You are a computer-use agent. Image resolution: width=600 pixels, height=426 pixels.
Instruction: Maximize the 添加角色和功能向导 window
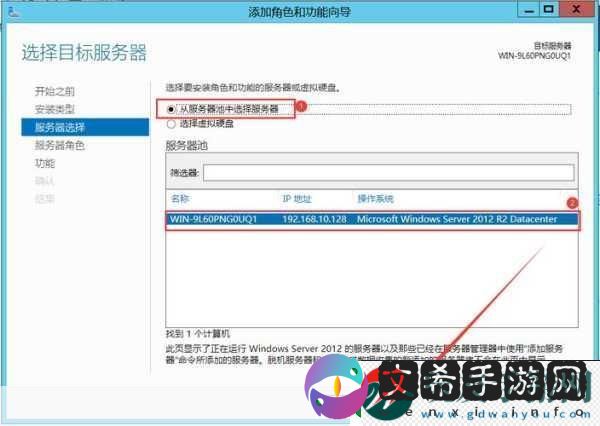[x=549, y=10]
